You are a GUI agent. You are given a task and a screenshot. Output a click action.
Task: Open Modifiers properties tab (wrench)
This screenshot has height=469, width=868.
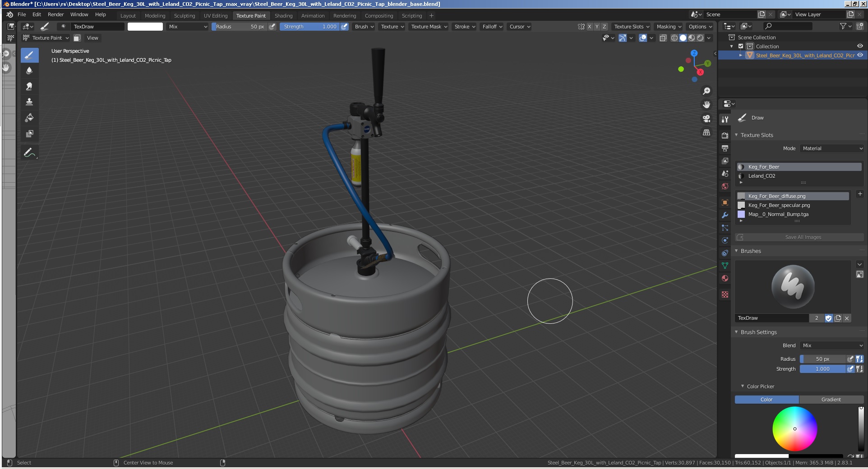[x=725, y=215]
